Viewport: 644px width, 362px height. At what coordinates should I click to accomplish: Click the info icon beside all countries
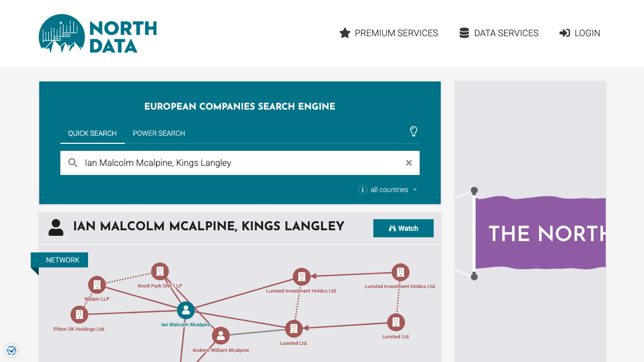click(363, 190)
